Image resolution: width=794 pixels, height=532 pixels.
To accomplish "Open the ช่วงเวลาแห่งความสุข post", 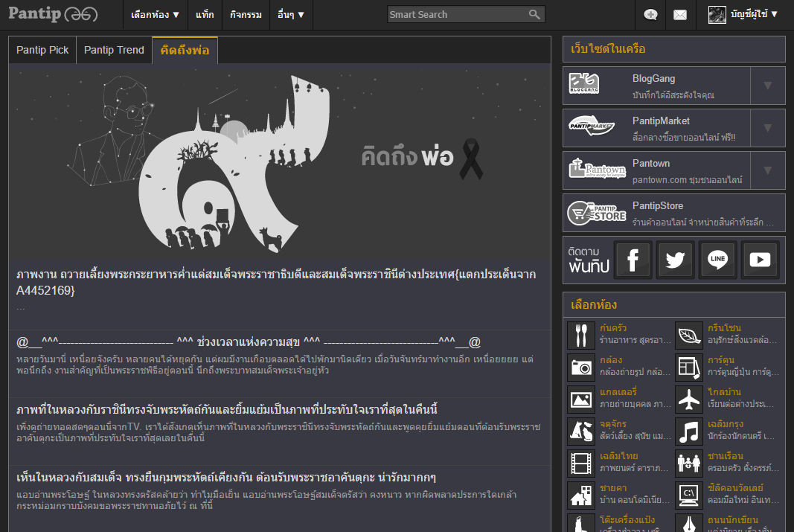I will (x=249, y=342).
